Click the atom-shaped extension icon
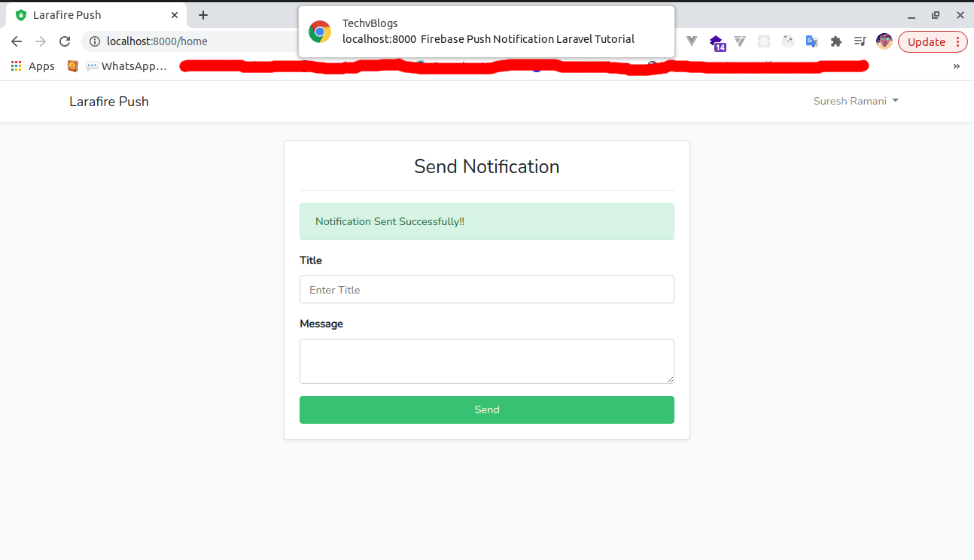Screen dimensions: 974x560 [788, 41]
